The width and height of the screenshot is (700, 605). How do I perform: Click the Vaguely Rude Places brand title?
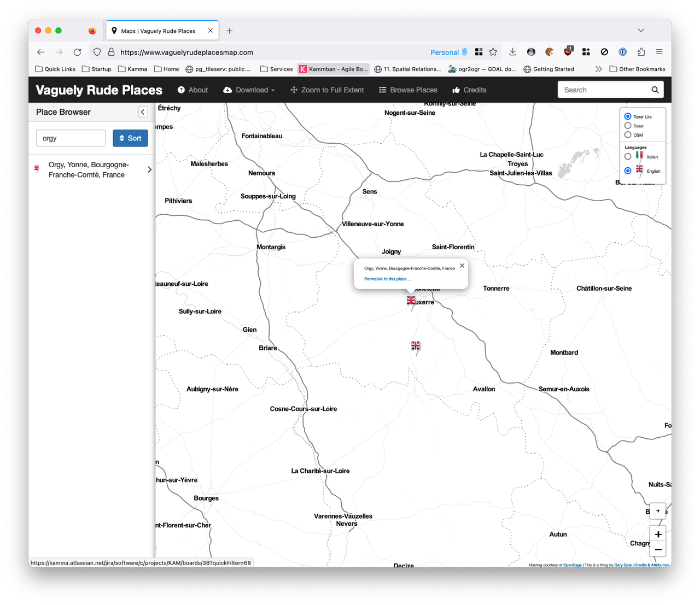coord(99,90)
